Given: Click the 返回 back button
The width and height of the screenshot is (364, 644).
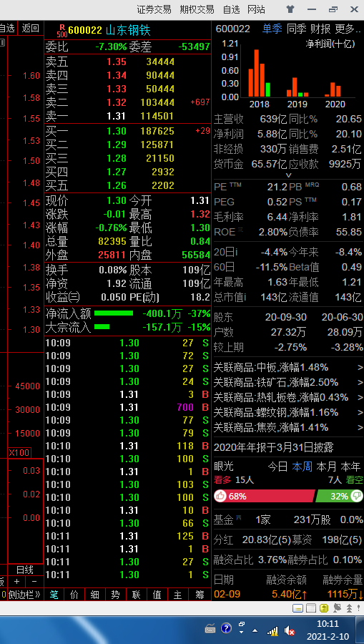Looking at the screenshot, I should click(x=30, y=29).
